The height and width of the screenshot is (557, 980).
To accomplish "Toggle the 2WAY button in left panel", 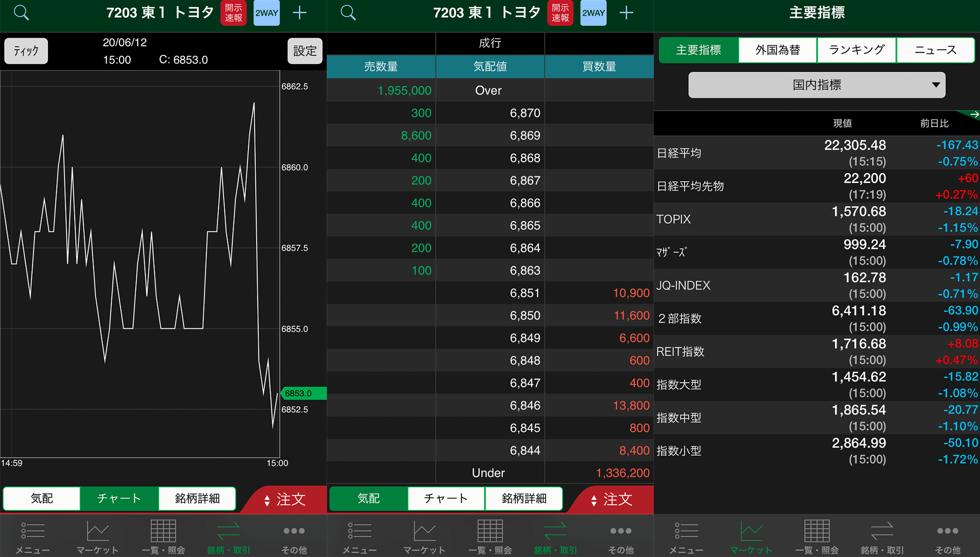I will click(x=266, y=13).
